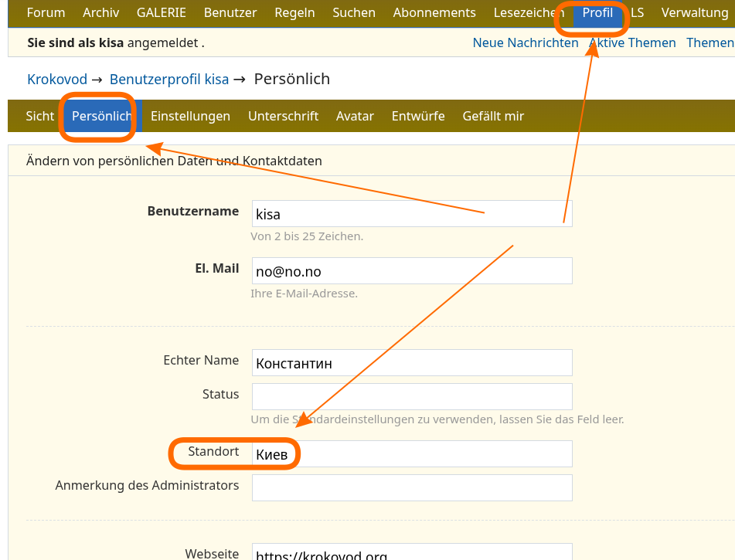This screenshot has height=560, width=735.
Task: Focus the El. Mail input field
Action: pos(411,271)
